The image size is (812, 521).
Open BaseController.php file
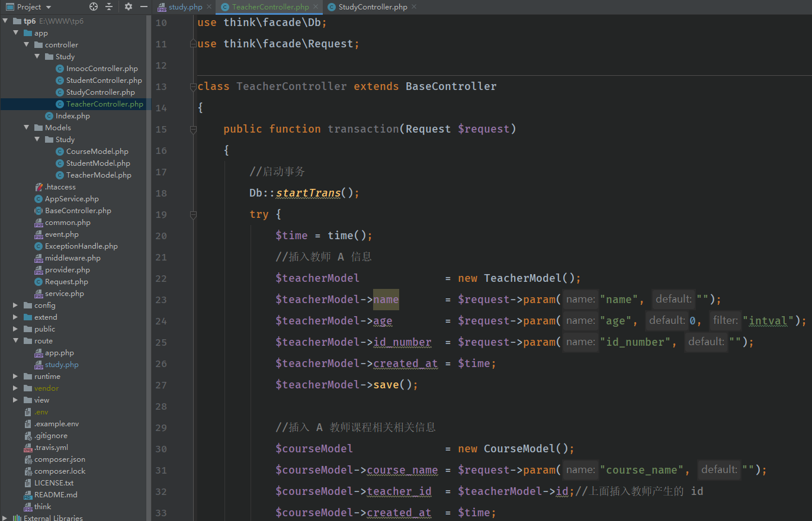pos(78,211)
